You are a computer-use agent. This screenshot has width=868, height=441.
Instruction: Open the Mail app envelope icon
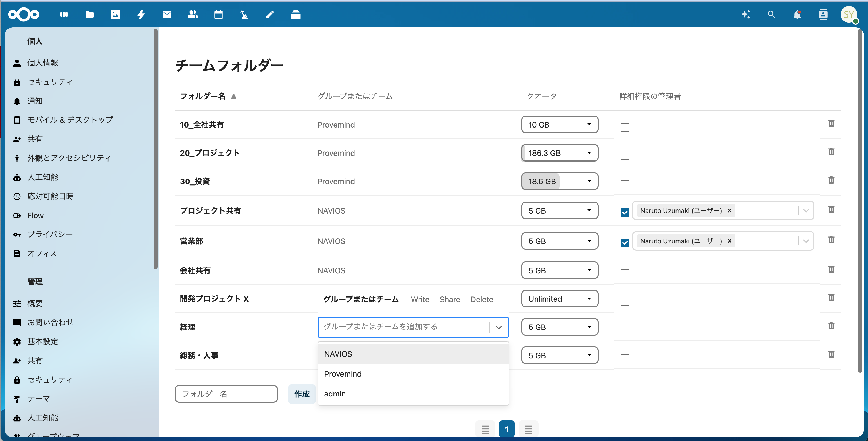pyautogui.click(x=167, y=14)
